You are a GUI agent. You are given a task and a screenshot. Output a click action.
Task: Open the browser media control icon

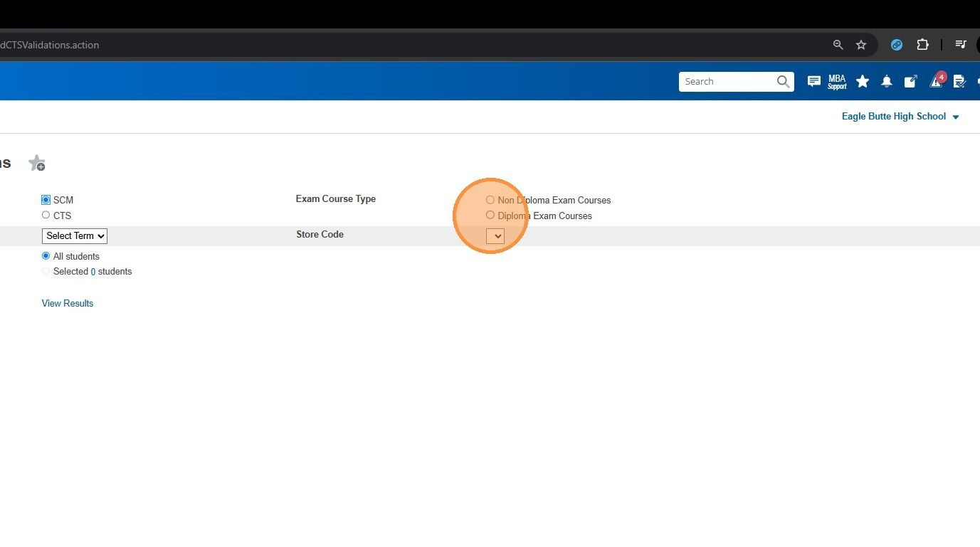point(961,45)
